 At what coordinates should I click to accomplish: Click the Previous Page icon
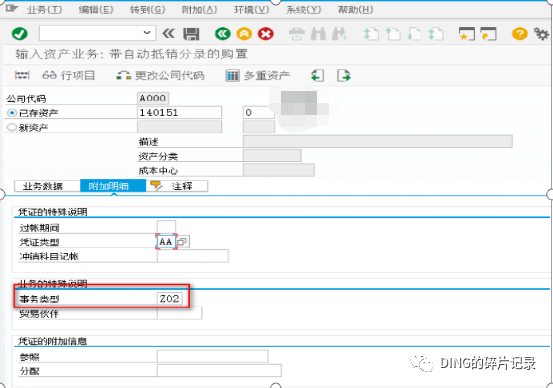pyautogui.click(x=393, y=34)
